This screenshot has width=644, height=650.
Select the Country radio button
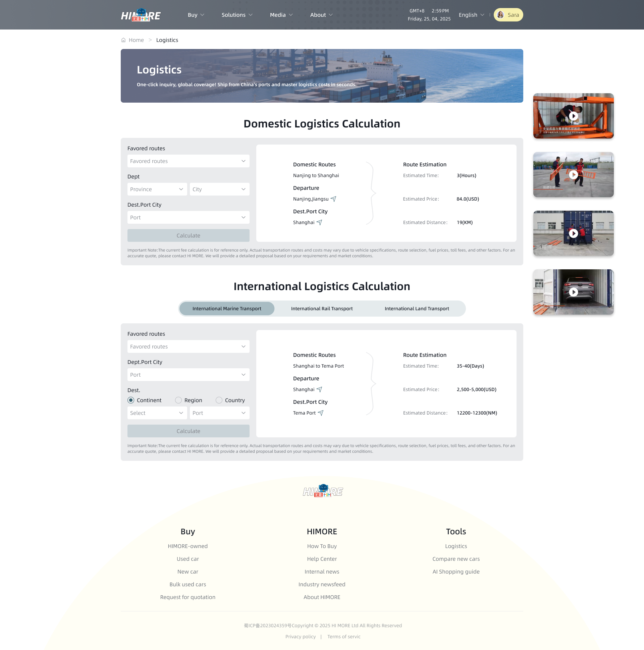tap(219, 400)
